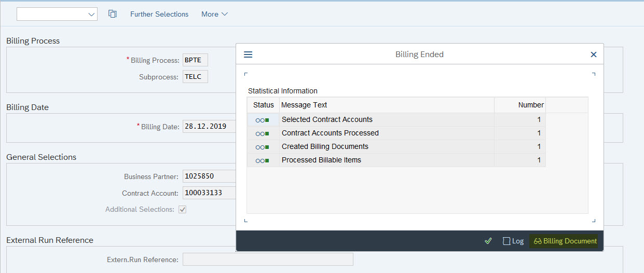Toggle the Additional Selections checkbox
644x273 pixels.
(182, 210)
